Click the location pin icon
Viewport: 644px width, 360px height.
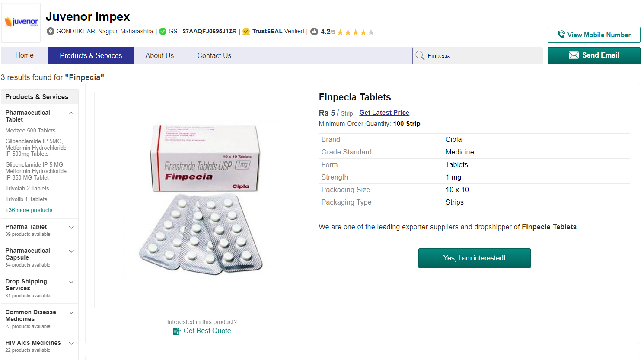click(x=51, y=32)
